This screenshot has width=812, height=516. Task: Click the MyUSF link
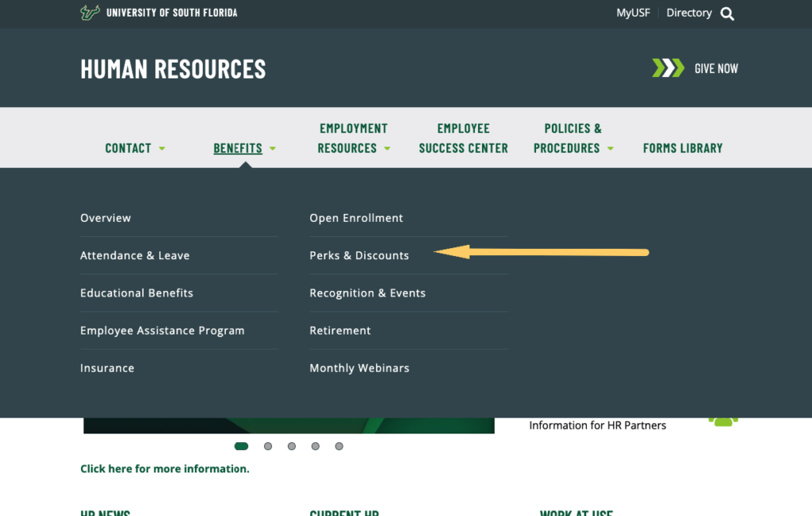(x=634, y=13)
